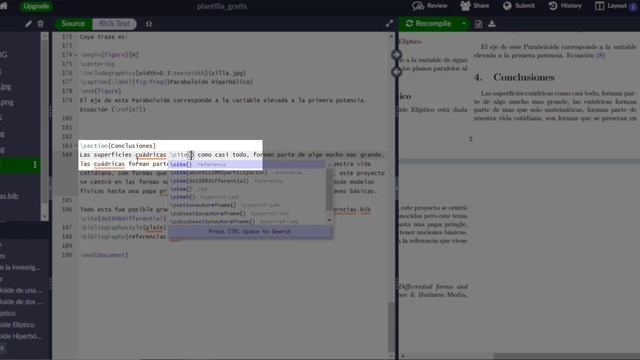Download the PDF with the download icon

(x=492, y=24)
